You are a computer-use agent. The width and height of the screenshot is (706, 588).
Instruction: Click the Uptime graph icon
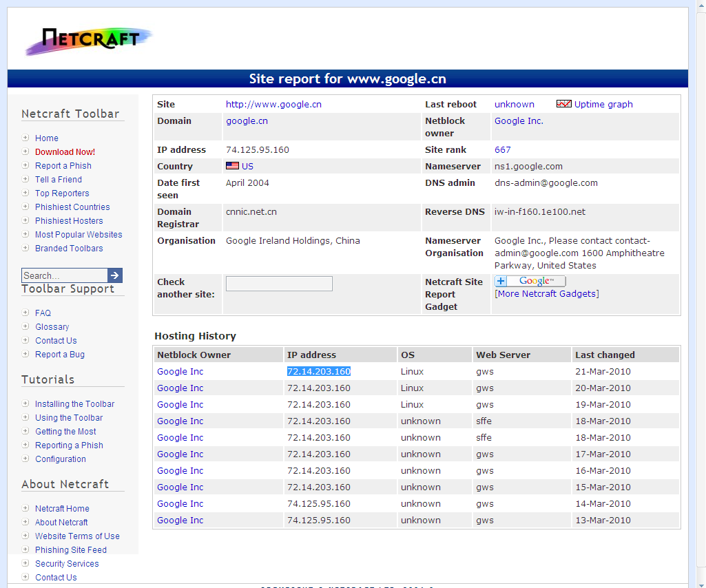(563, 104)
